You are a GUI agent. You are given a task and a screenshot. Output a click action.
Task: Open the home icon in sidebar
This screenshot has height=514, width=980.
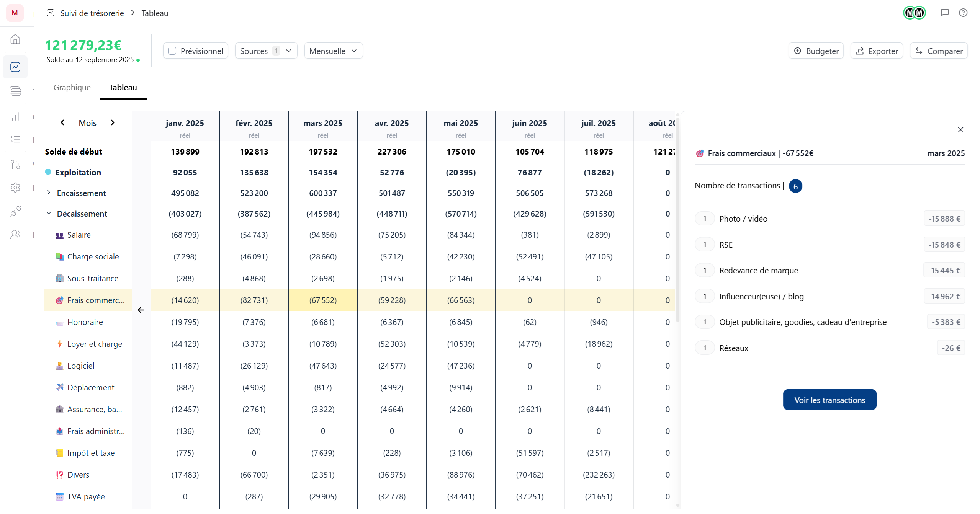(15, 39)
